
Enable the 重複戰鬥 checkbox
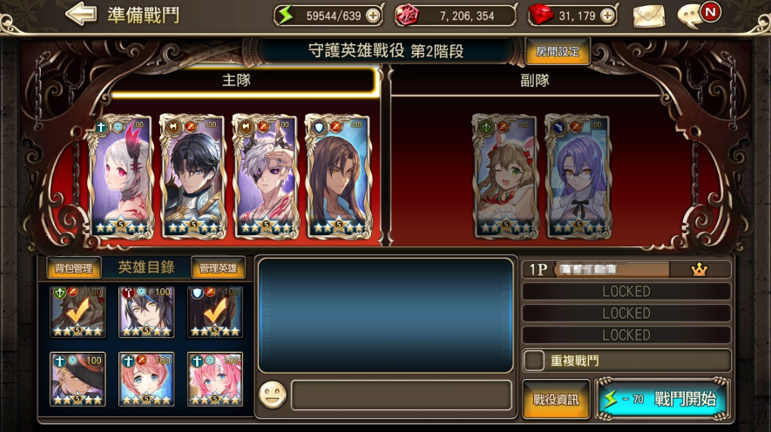coord(534,360)
